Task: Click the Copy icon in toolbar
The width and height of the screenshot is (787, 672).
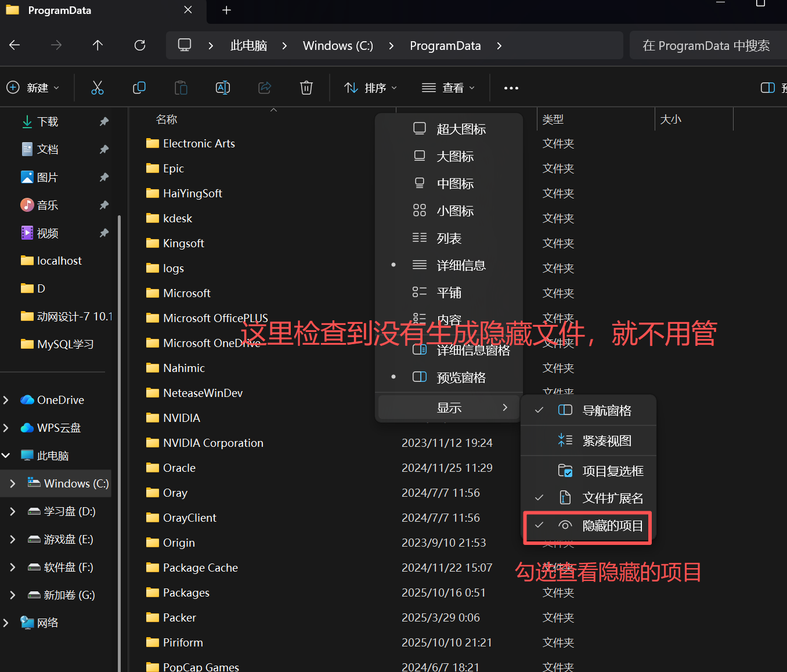Action: point(139,88)
